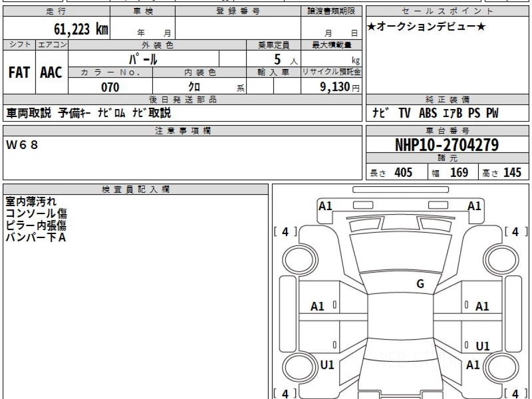
Task: Click the パール exterior color value
Action: pos(143,59)
